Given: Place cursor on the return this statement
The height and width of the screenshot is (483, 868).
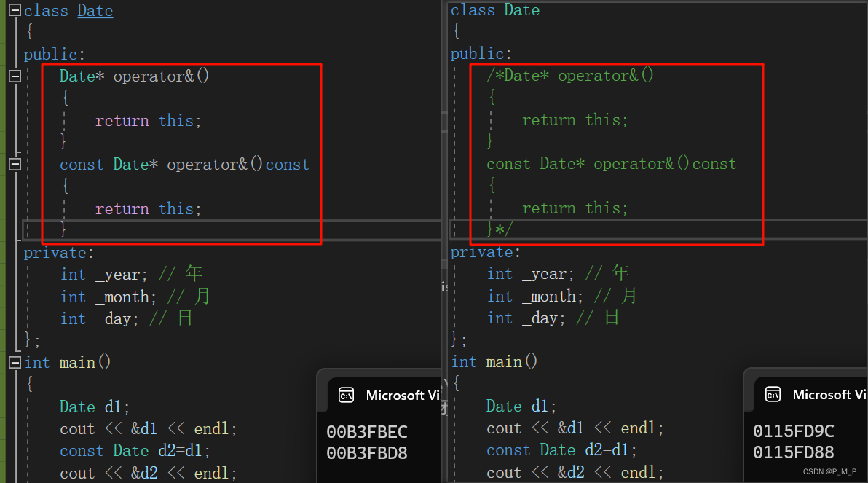Looking at the screenshot, I should [146, 120].
